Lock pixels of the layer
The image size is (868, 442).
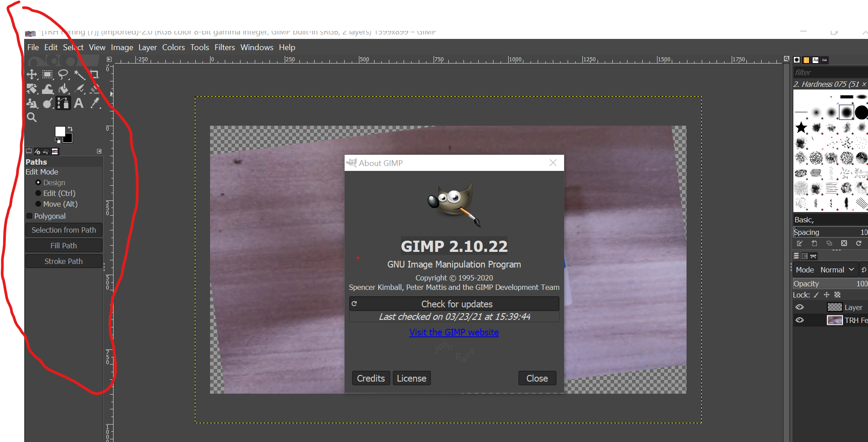816,295
